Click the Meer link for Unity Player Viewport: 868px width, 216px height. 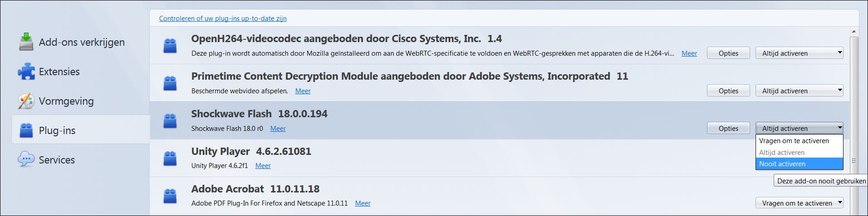263,166
